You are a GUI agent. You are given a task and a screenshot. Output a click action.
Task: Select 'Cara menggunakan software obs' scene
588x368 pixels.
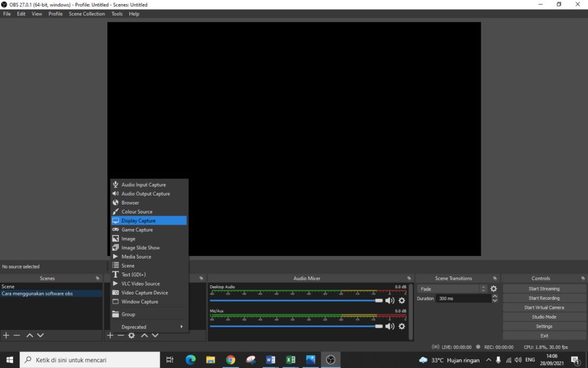tap(37, 293)
